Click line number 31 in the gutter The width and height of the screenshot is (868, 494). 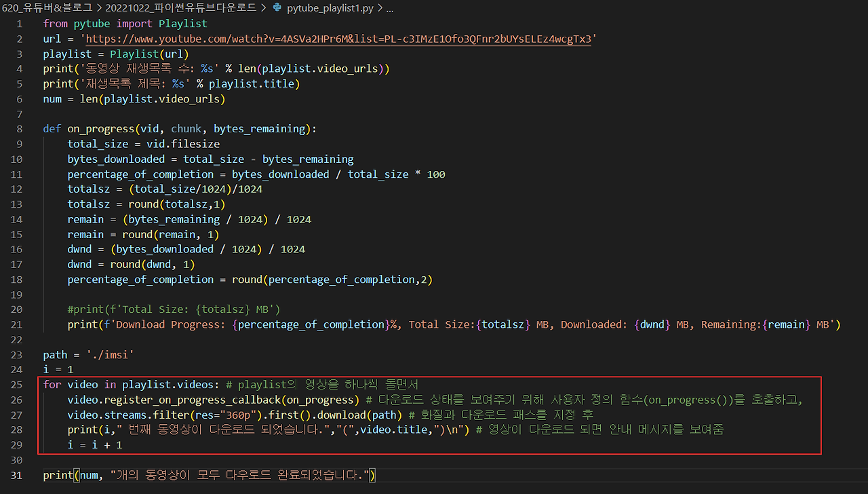[x=16, y=475]
